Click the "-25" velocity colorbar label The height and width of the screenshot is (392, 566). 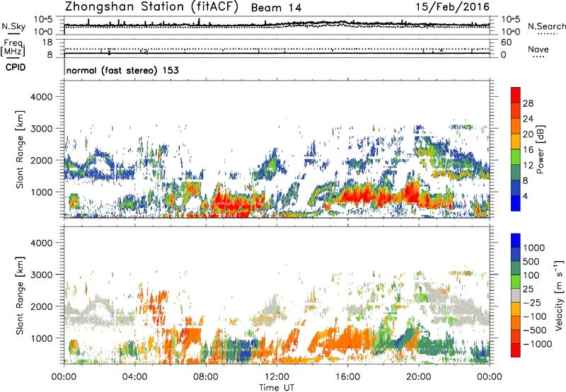point(531,302)
